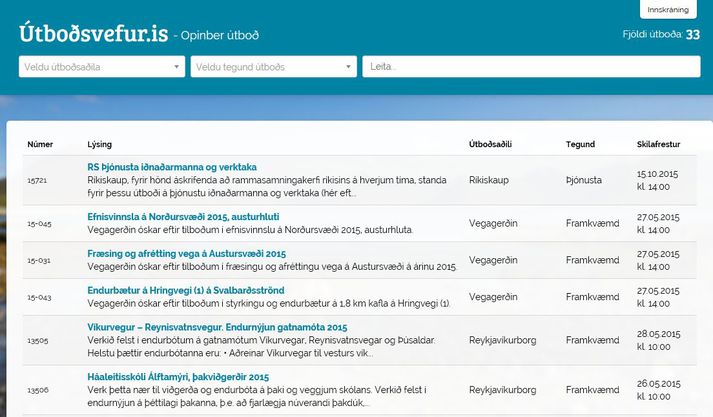Open RS Þjónusta iðnaðarmanna og verktaka tender
The width and height of the screenshot is (713, 417).
[172, 167]
